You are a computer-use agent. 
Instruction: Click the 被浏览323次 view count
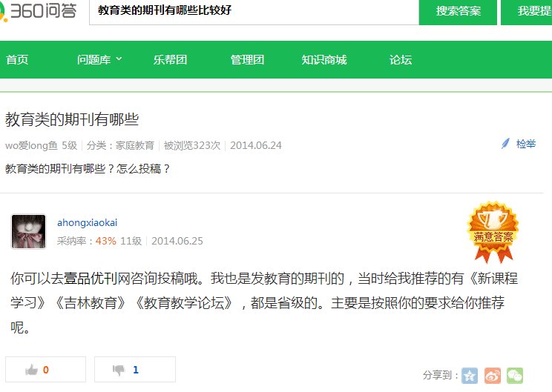tap(192, 145)
